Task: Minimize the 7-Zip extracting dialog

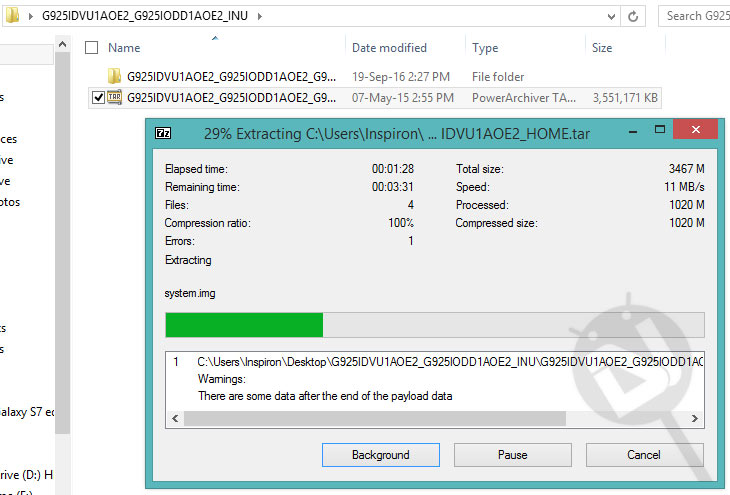Action: [633, 131]
